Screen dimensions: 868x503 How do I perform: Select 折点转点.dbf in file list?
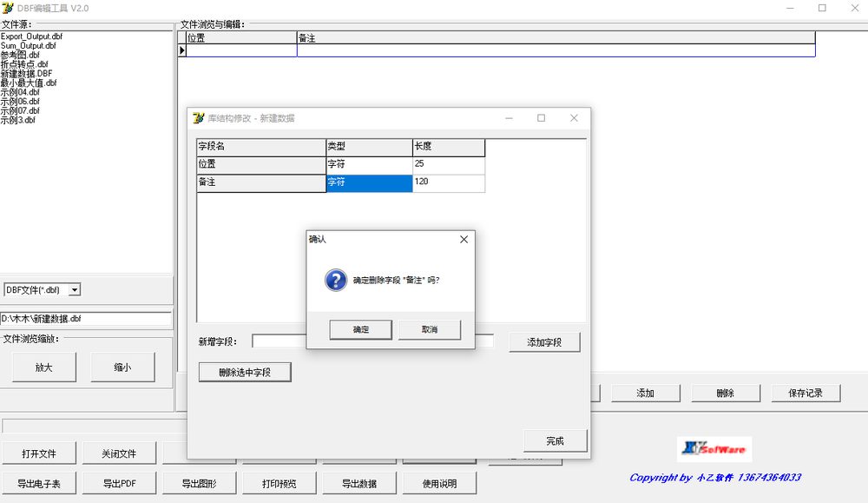pos(24,64)
